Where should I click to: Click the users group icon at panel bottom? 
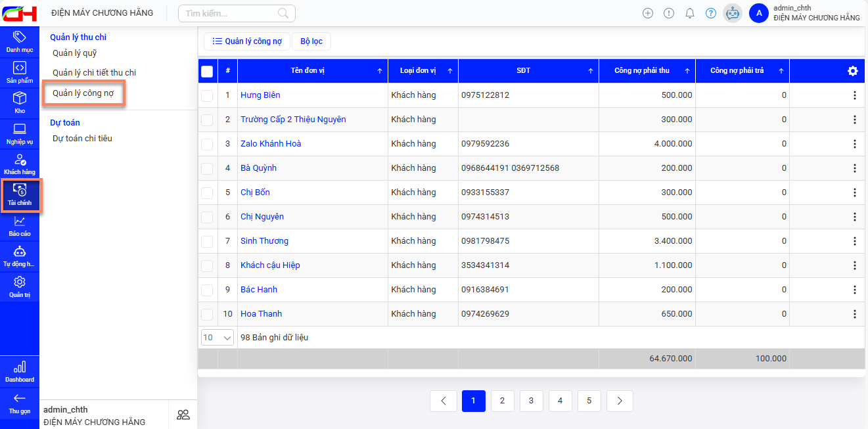183,415
